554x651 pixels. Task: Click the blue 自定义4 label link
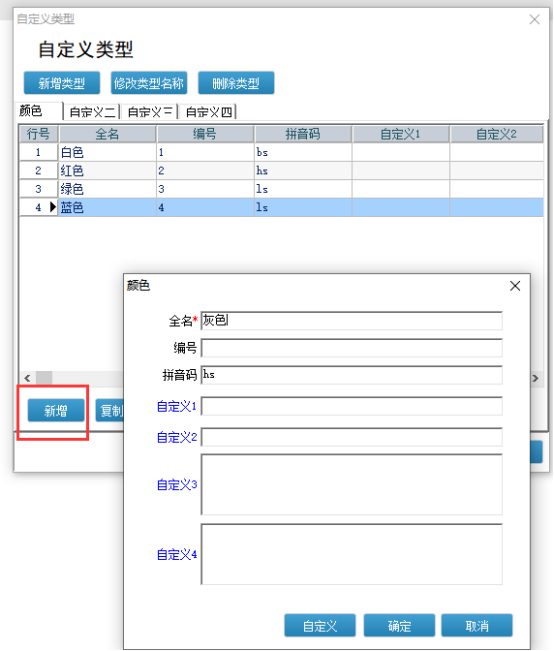[x=176, y=554]
